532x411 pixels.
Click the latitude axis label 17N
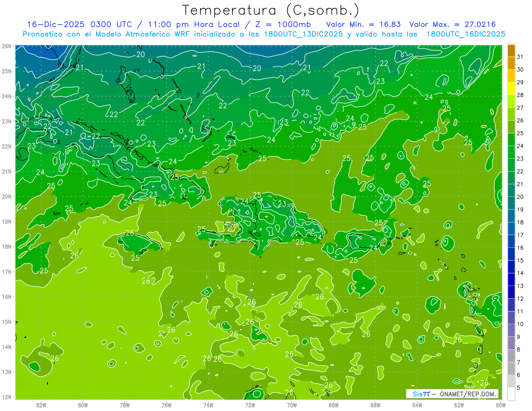[7, 271]
